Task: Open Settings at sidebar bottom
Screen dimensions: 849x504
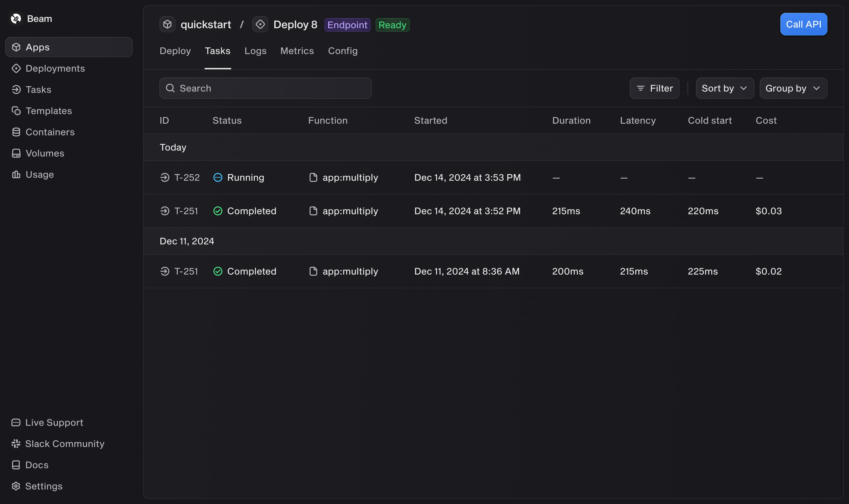Action: click(44, 486)
